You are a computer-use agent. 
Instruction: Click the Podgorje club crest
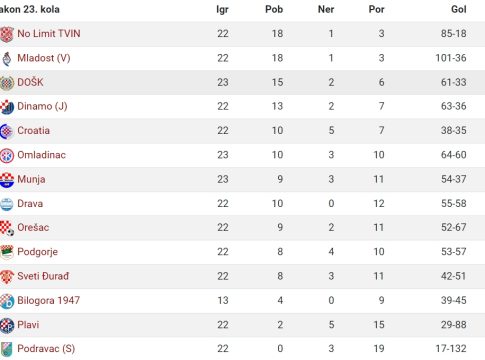click(x=6, y=252)
